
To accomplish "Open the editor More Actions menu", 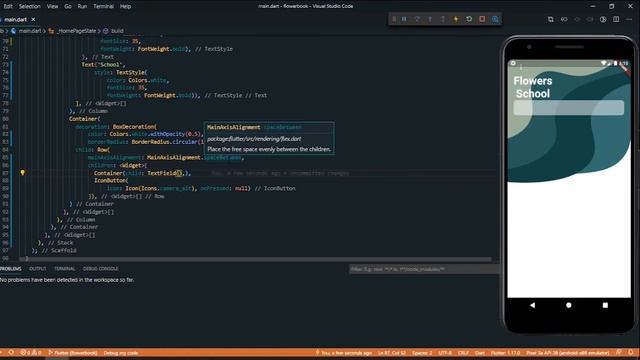I will pos(629,19).
